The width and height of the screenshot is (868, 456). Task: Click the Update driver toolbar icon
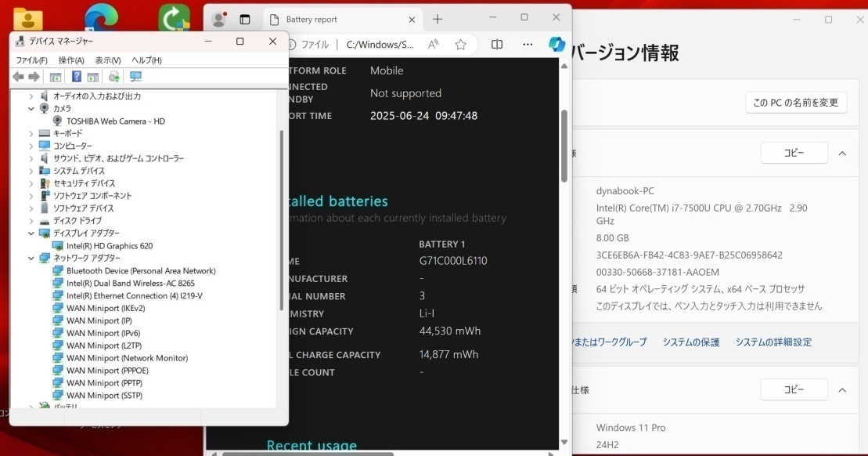tap(114, 77)
